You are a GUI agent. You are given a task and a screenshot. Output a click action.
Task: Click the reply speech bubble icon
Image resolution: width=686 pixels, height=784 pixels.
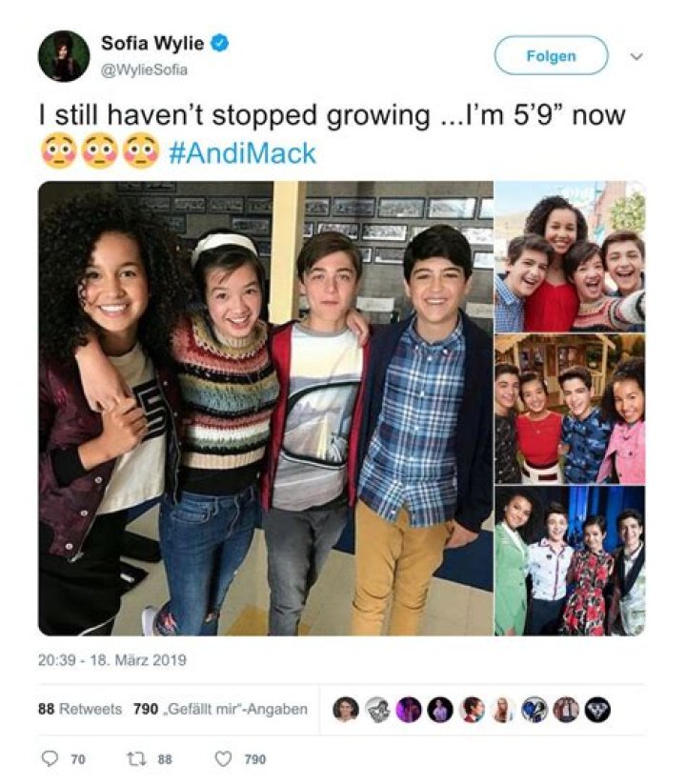[x=49, y=759]
